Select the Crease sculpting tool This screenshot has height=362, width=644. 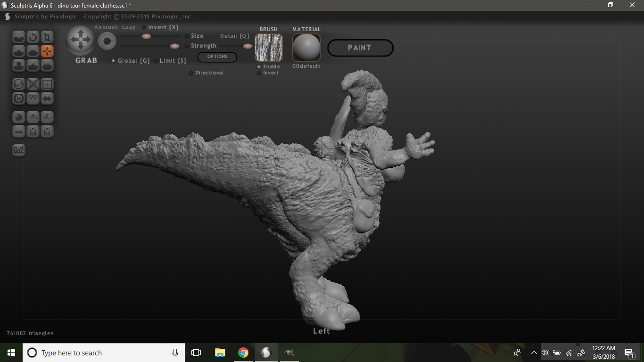[x=19, y=37]
